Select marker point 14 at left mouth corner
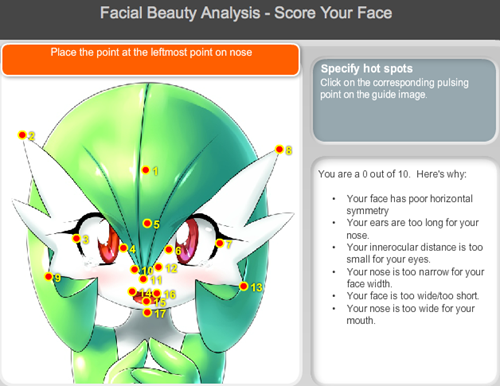Screen dimensions: 500x386 [x=132, y=292]
